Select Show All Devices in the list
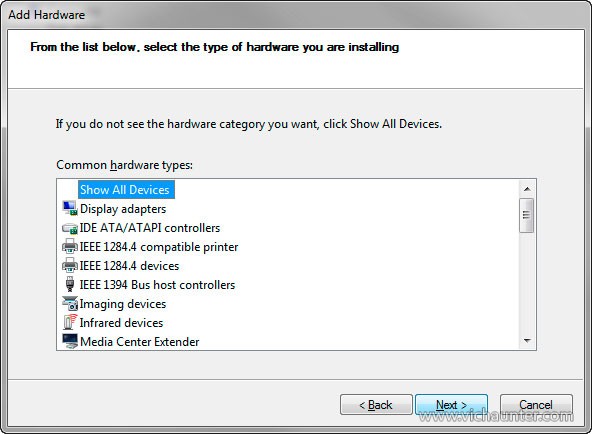The width and height of the screenshot is (592, 434). click(x=126, y=189)
